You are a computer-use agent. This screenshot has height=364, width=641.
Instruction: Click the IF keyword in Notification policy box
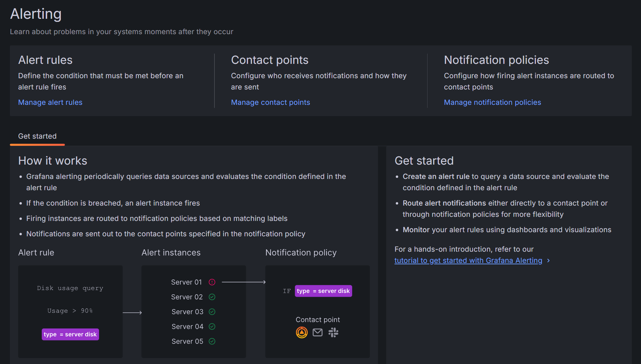tap(287, 291)
